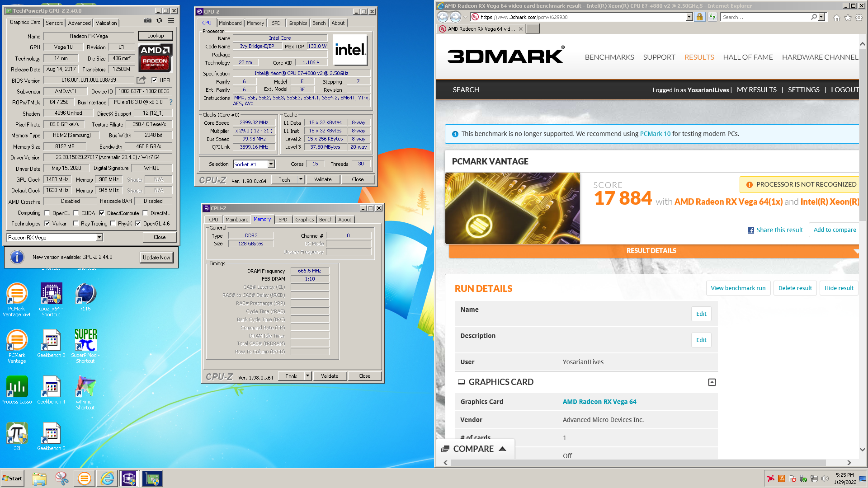Open Geekbench 5 desktop icon
868x488 pixels.
pyautogui.click(x=51, y=436)
